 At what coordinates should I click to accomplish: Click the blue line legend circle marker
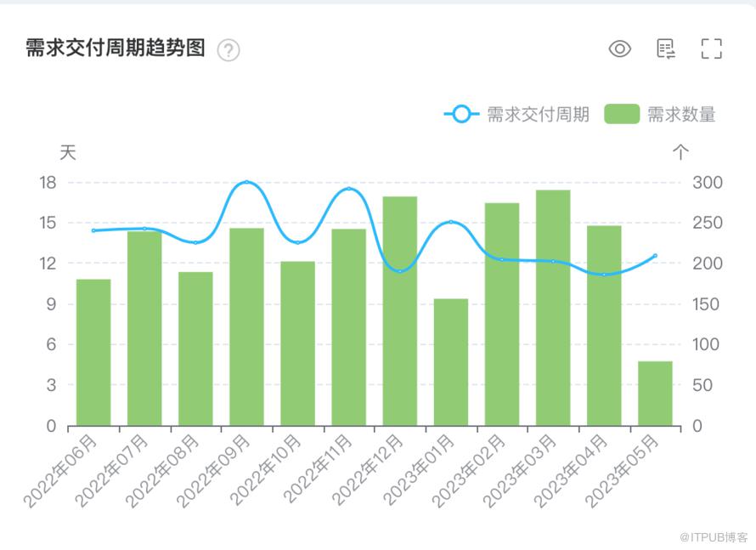[x=461, y=115]
